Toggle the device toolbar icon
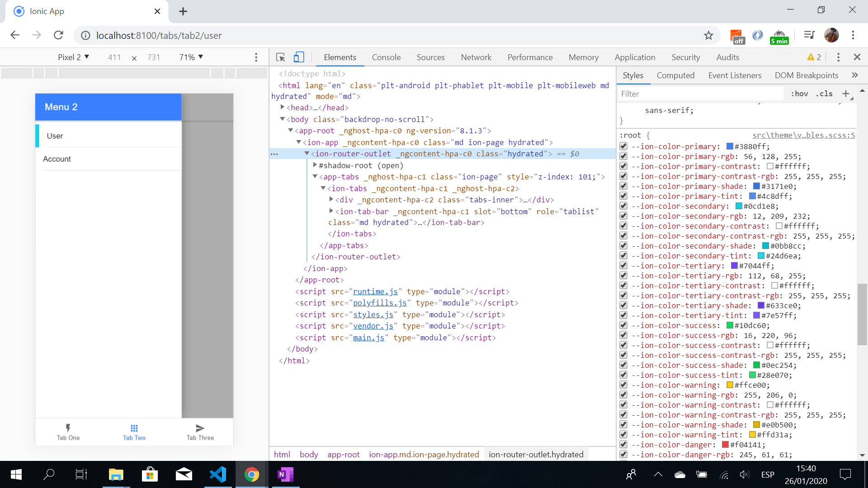This screenshot has height=488, width=868. (299, 57)
